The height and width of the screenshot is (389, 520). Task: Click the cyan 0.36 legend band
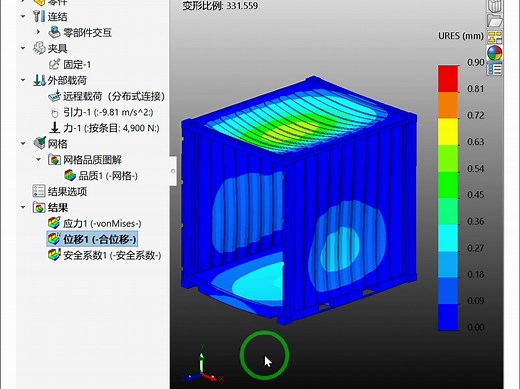click(x=448, y=238)
